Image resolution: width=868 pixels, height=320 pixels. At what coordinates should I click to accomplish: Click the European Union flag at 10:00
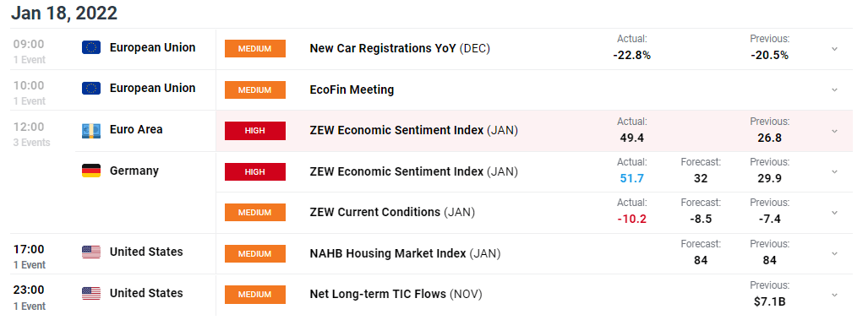click(x=91, y=89)
